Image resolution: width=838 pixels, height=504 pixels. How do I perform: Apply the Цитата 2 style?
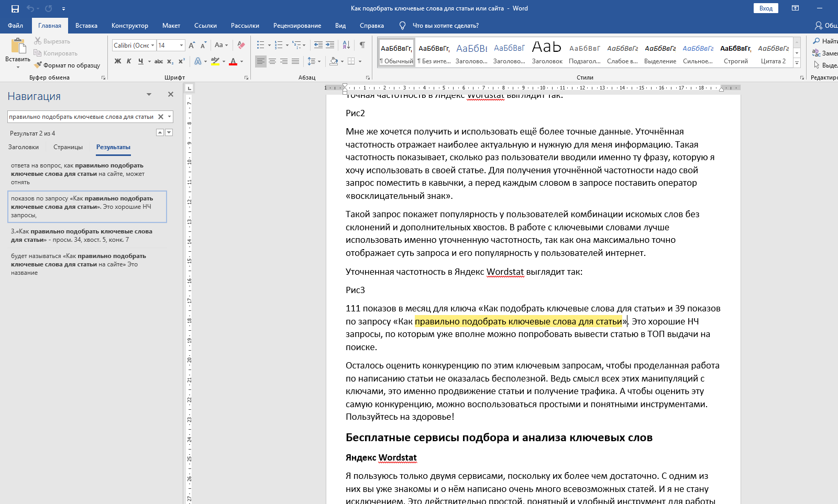pos(774,52)
